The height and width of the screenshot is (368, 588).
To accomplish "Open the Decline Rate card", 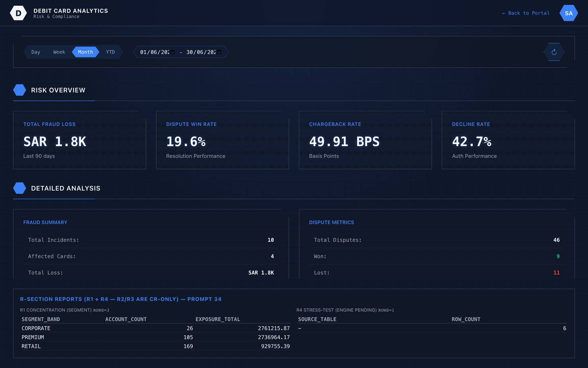I will 508,140.
